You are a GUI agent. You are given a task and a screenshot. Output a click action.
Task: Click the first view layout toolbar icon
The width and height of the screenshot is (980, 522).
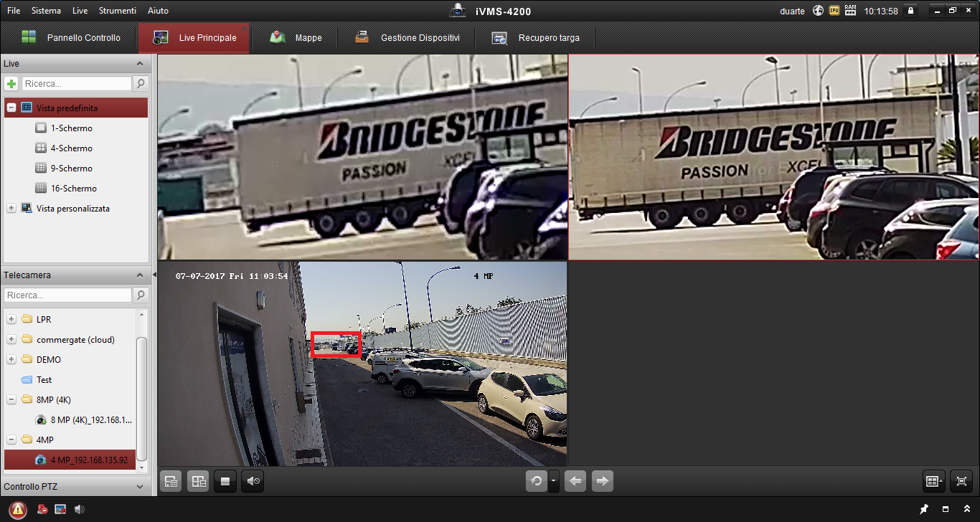(171, 481)
